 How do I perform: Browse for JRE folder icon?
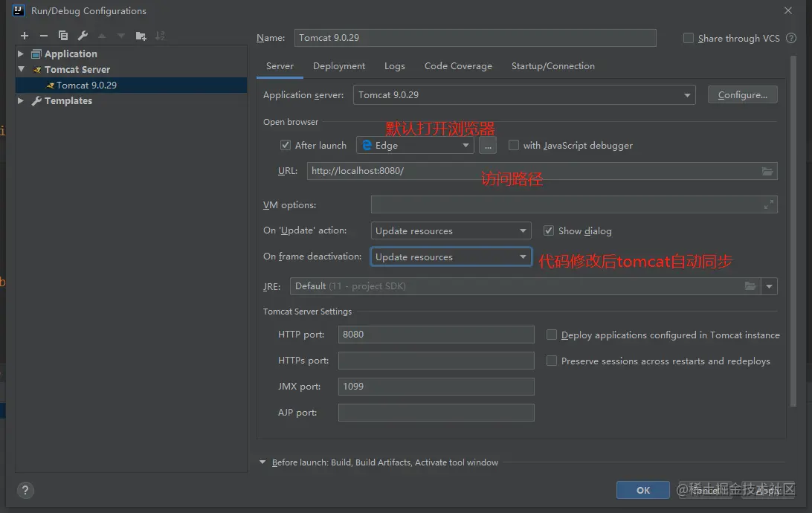(750, 286)
